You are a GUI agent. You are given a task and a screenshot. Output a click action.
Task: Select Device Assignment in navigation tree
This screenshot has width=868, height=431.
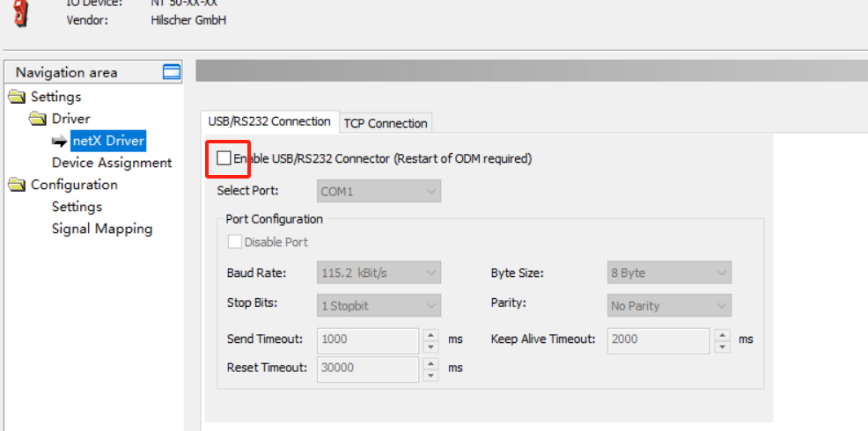[112, 163]
